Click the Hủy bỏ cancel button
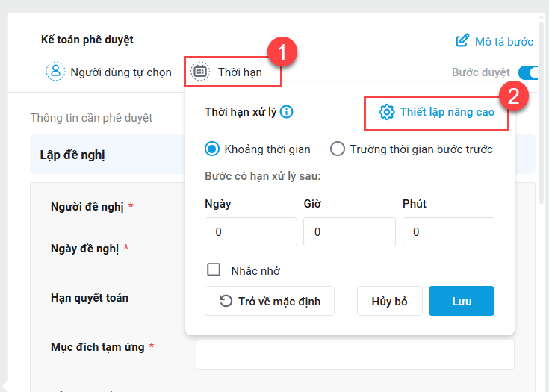 click(390, 301)
